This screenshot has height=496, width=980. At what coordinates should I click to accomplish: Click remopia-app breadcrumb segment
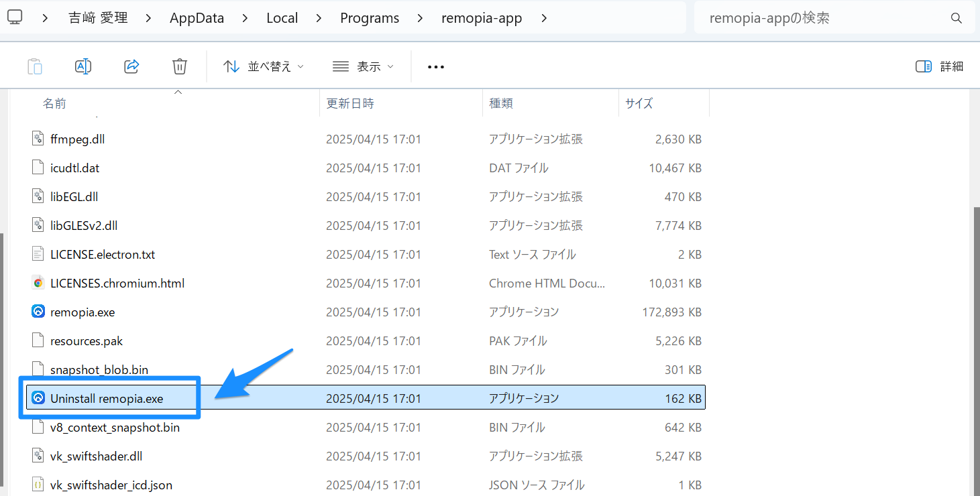pos(482,18)
